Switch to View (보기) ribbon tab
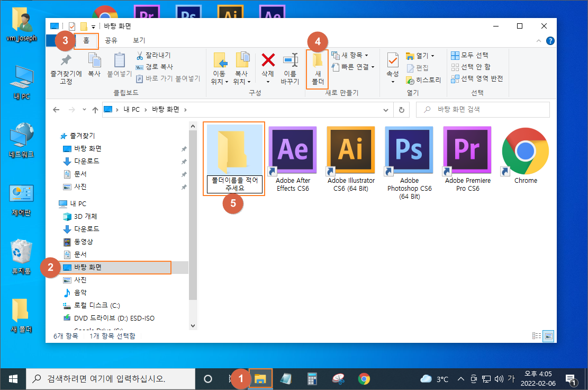 point(139,41)
